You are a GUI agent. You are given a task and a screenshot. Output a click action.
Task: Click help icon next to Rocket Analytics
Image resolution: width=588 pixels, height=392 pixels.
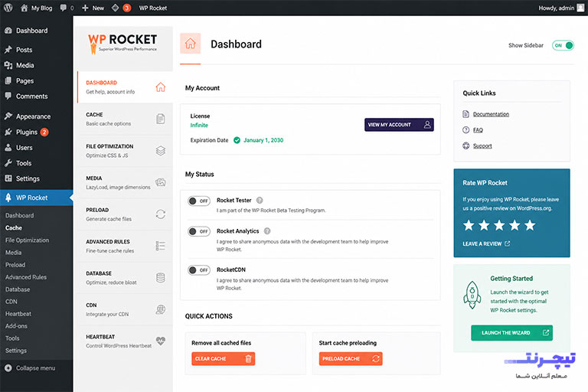point(267,231)
